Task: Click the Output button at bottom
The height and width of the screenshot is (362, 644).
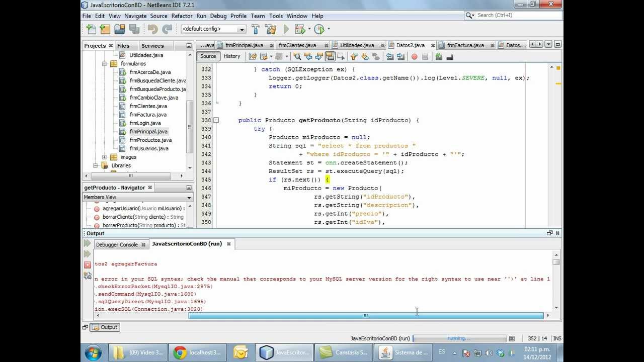Action: pos(105,327)
